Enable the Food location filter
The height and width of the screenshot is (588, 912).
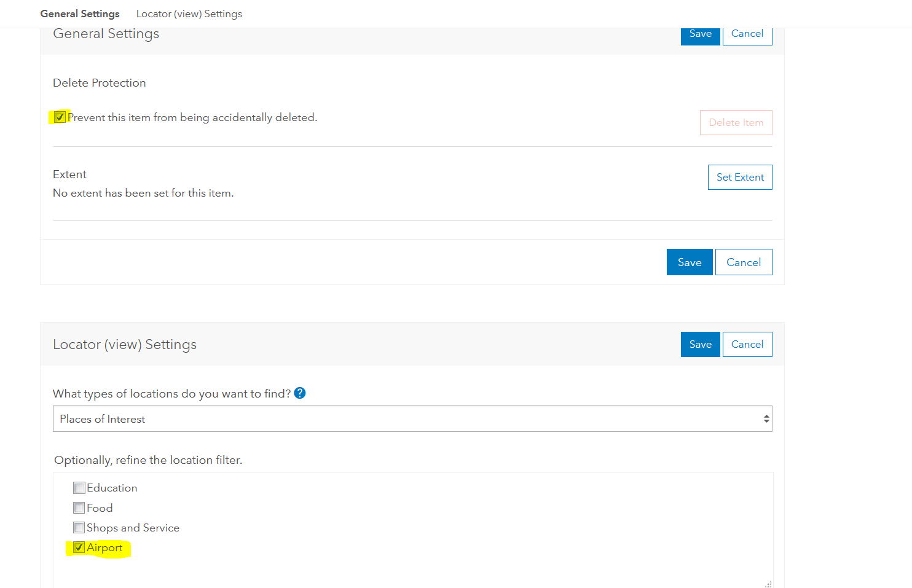[x=79, y=508]
